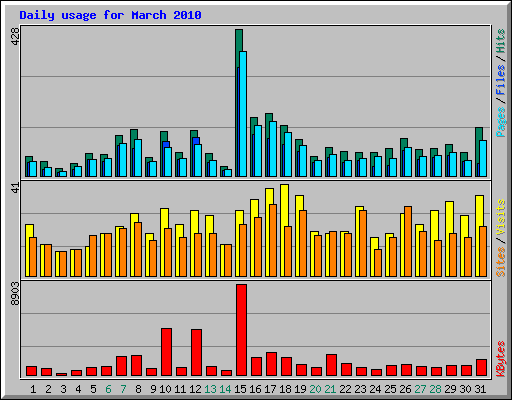The height and width of the screenshot is (400, 512).
Task: Click green weekend day label '28'
Action: click(x=435, y=389)
